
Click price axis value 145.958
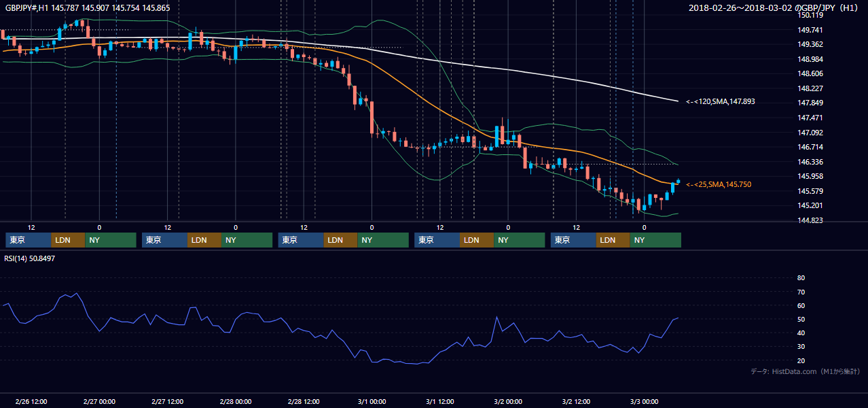(x=810, y=176)
